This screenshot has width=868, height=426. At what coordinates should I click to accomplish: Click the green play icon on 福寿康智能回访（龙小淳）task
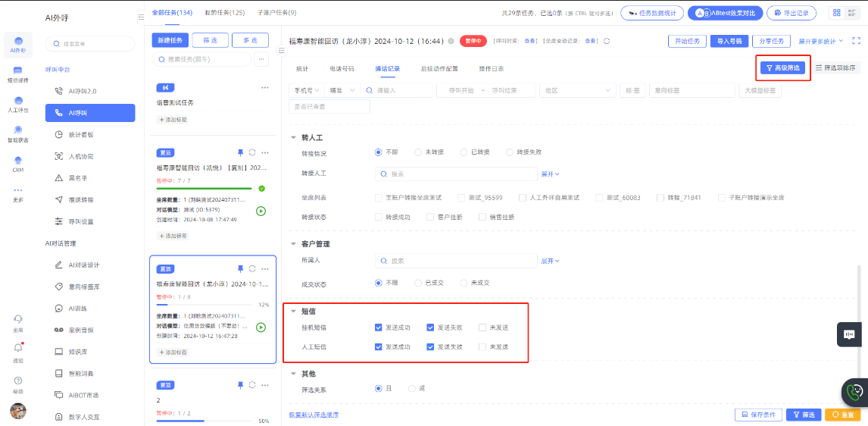click(x=261, y=327)
